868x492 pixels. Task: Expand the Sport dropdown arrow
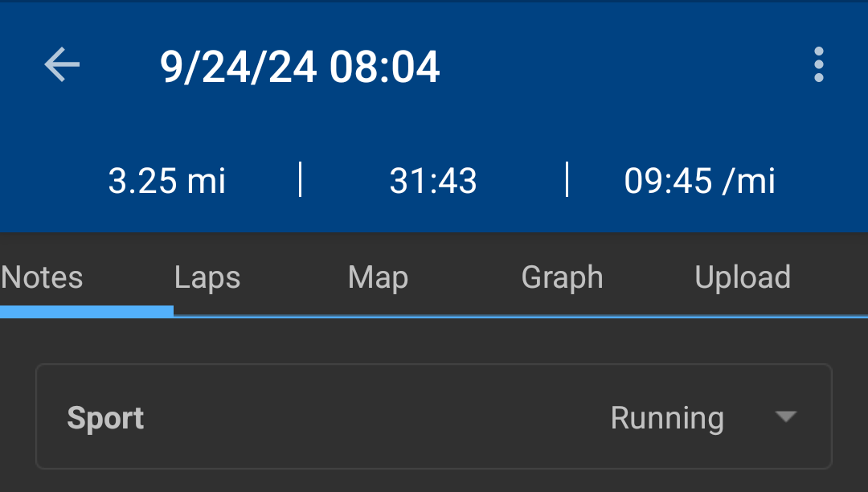(x=785, y=416)
